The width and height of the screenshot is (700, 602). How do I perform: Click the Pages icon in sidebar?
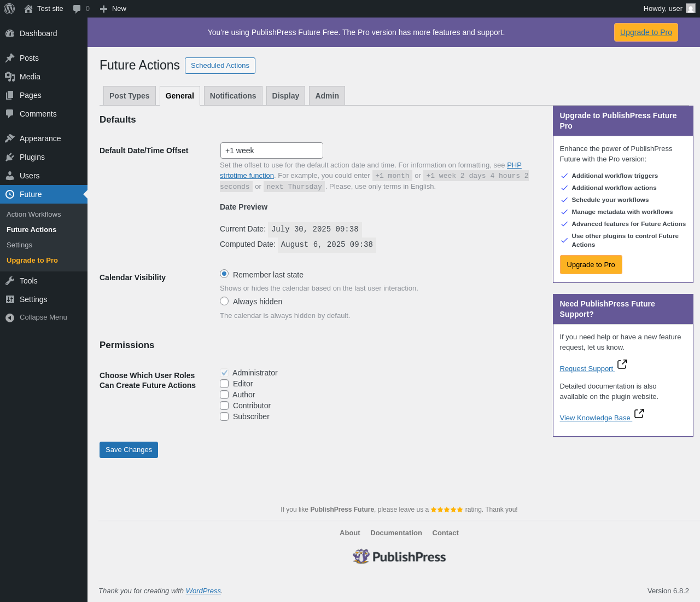pos(10,95)
